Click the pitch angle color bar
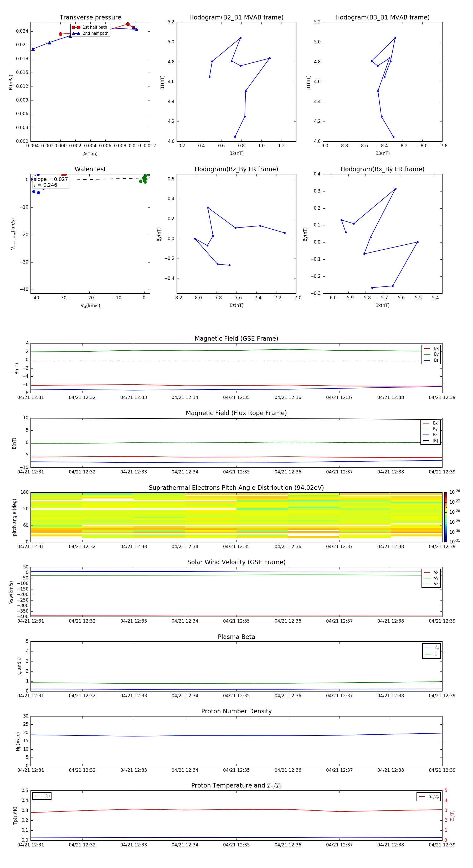 (445, 517)
